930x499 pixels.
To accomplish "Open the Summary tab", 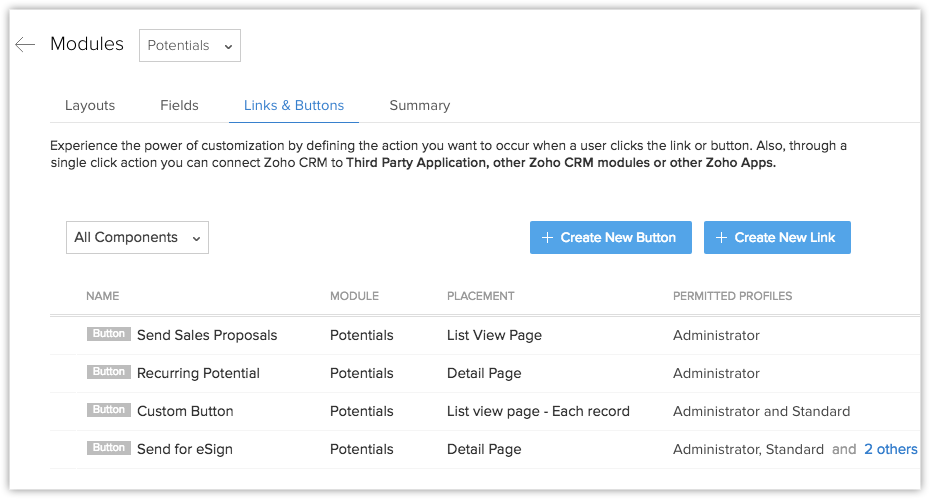I will [419, 105].
